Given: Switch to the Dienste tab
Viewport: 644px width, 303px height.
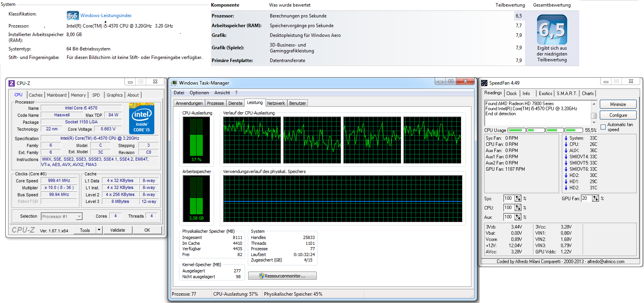Looking at the screenshot, I should tap(235, 103).
